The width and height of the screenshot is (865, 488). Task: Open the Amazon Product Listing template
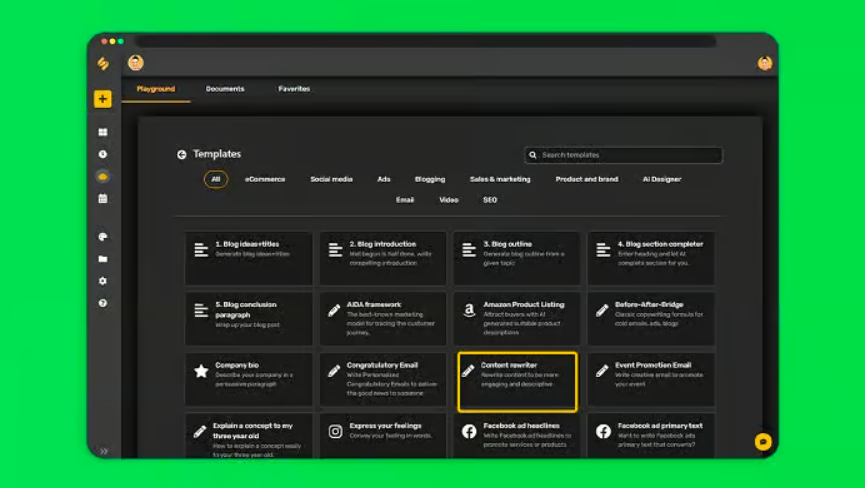pyautogui.click(x=516, y=317)
